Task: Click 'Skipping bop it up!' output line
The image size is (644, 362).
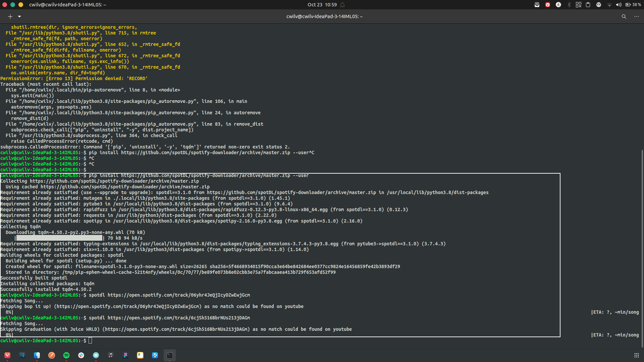Action: (x=152, y=306)
